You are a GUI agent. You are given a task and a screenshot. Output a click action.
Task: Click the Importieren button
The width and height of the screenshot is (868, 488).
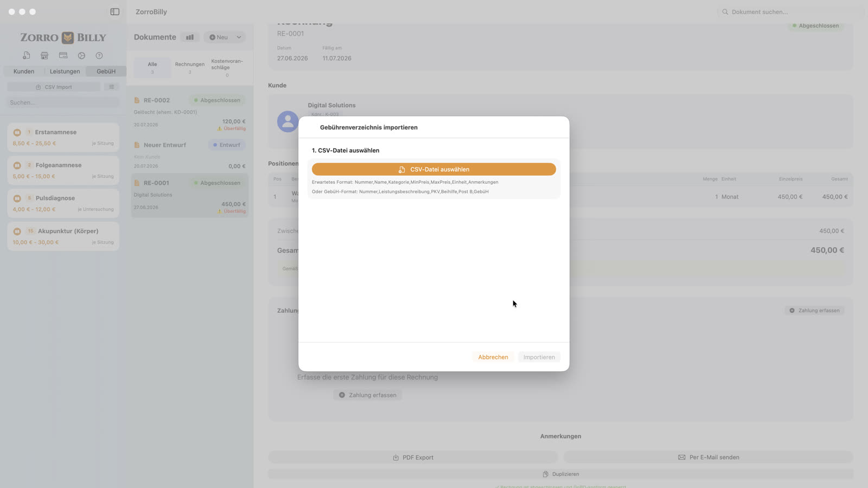point(539,357)
